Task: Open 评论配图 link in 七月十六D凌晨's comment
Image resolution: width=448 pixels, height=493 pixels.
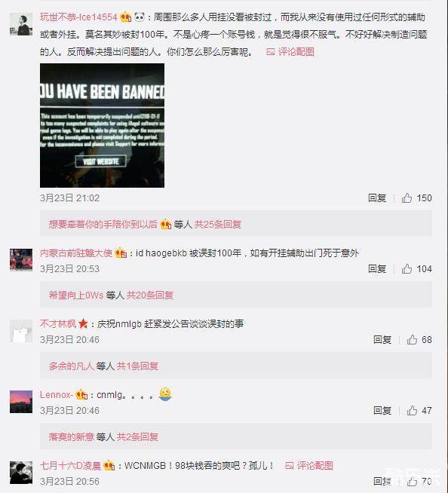Action: [x=309, y=466]
